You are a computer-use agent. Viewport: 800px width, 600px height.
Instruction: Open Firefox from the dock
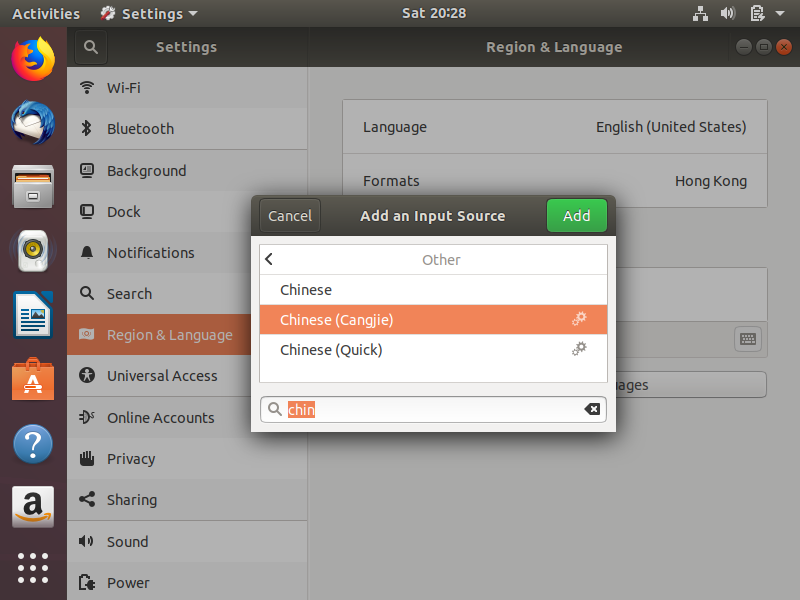pos(33,59)
